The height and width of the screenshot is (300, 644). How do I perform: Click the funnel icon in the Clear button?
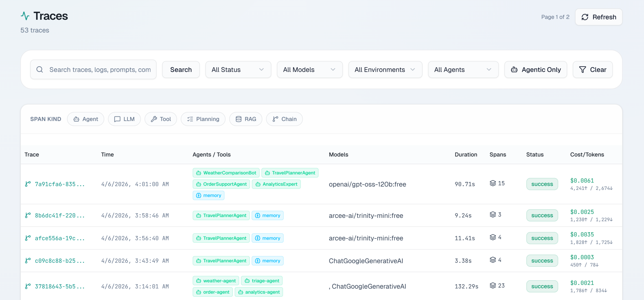pyautogui.click(x=583, y=70)
